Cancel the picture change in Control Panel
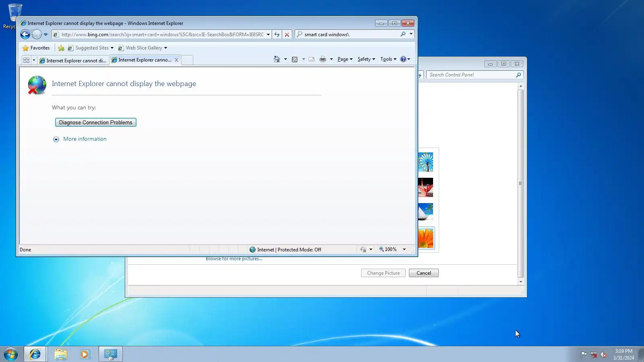 point(424,273)
